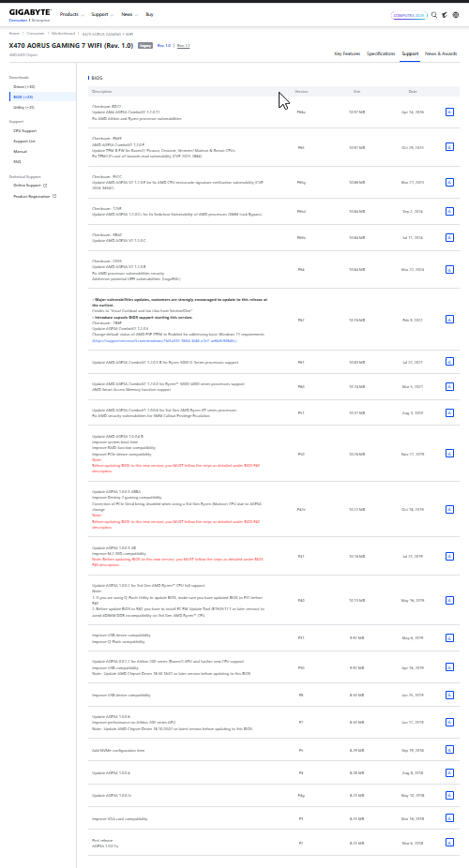The height and width of the screenshot is (868, 469).
Task: Download the Smart Access Memory support BIOS
Action: [449, 386]
